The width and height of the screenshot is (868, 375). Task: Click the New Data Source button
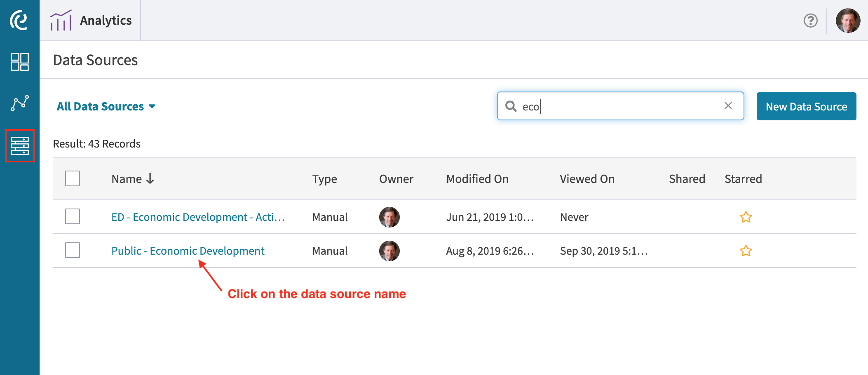806,106
